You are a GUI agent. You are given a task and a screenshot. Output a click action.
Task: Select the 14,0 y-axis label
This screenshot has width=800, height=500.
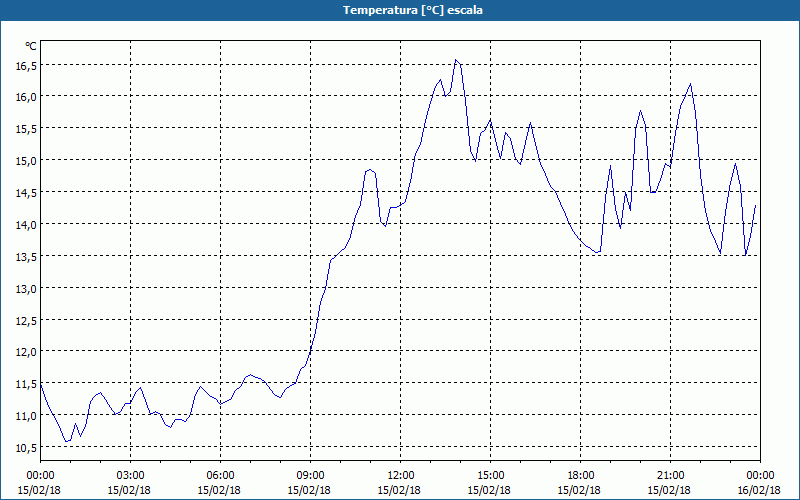(x=26, y=224)
